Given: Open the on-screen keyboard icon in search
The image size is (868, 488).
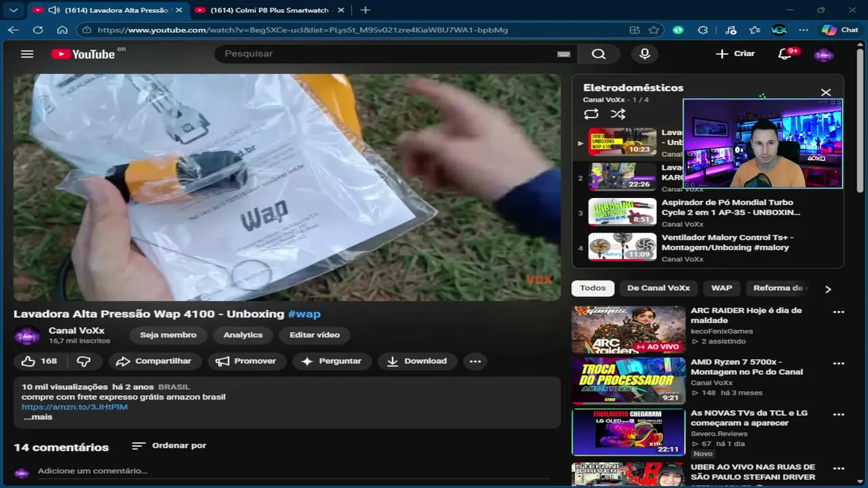Looking at the screenshot, I should tap(564, 54).
